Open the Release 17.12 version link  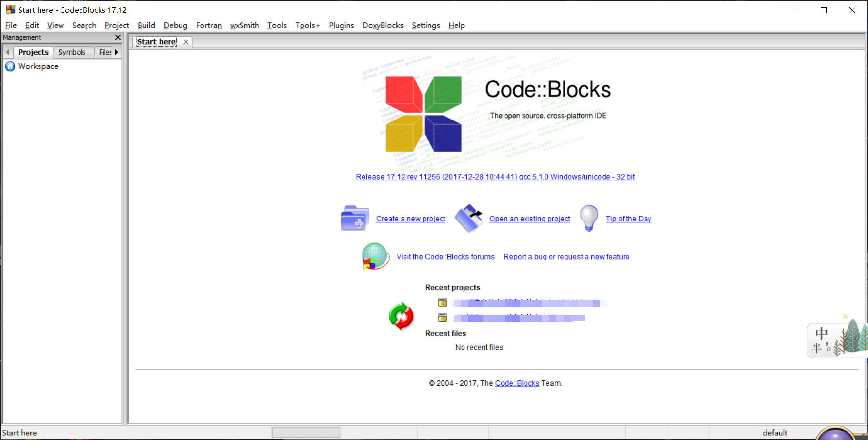coord(495,177)
